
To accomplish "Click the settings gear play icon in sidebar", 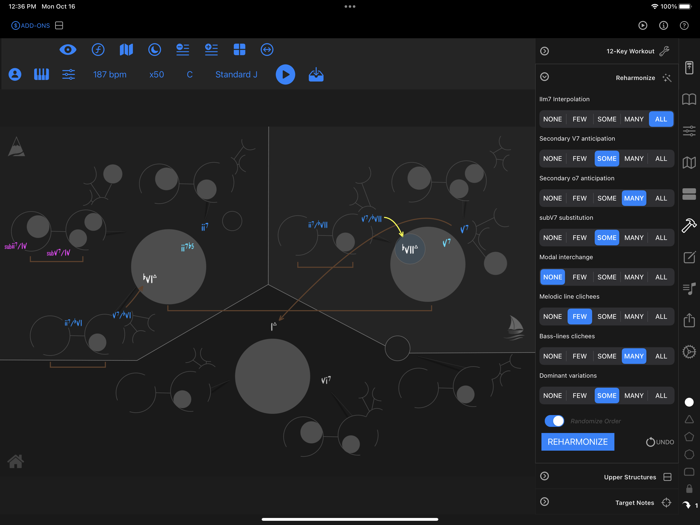I will click(689, 352).
